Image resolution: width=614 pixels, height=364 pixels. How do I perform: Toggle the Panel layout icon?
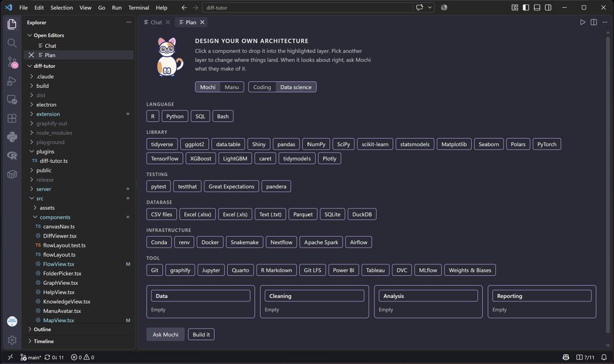[537, 7]
